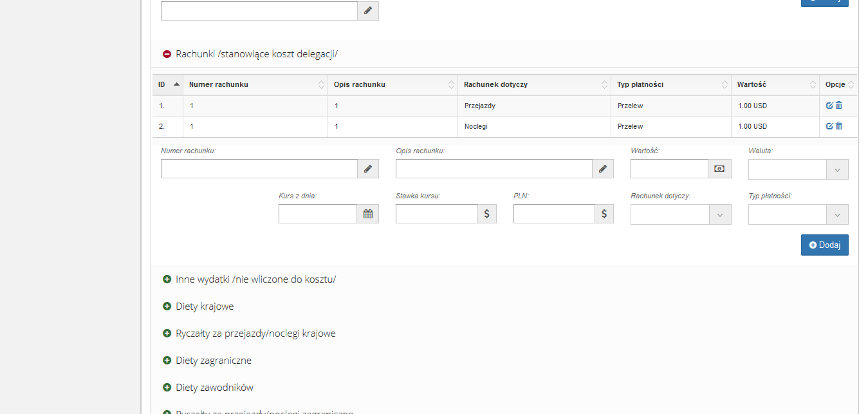The height and width of the screenshot is (414, 868).
Task: Expand Inne wydatki section
Action: [167, 279]
